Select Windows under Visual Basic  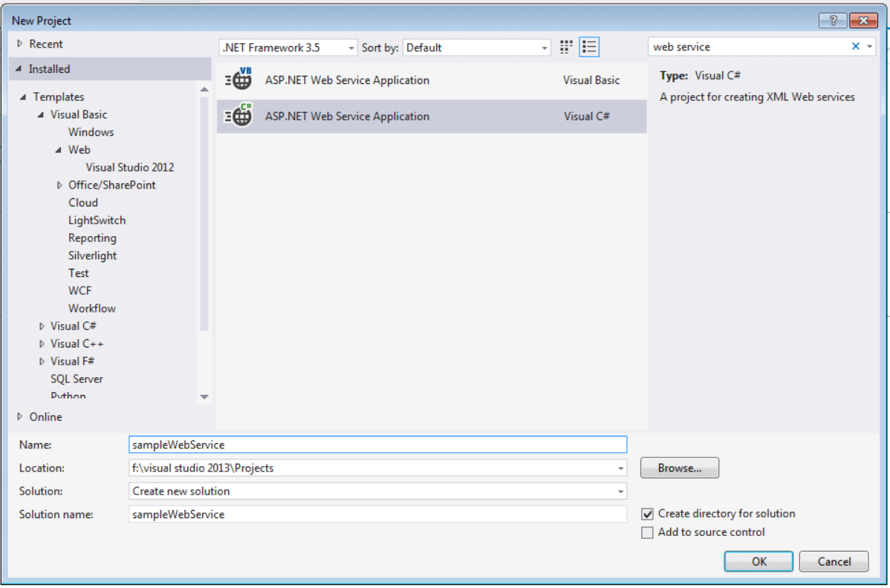pyautogui.click(x=91, y=132)
